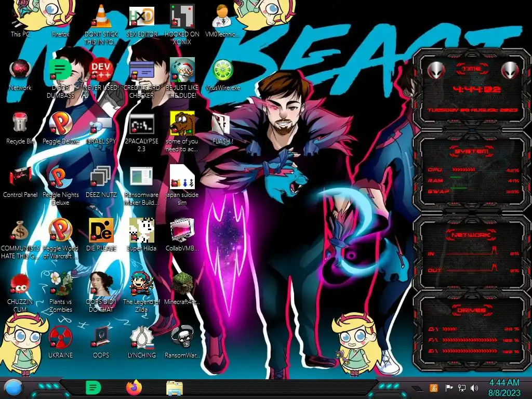Viewport: 532px width, 399px height.
Task: Open Firefox from the taskbar
Action: (134, 388)
